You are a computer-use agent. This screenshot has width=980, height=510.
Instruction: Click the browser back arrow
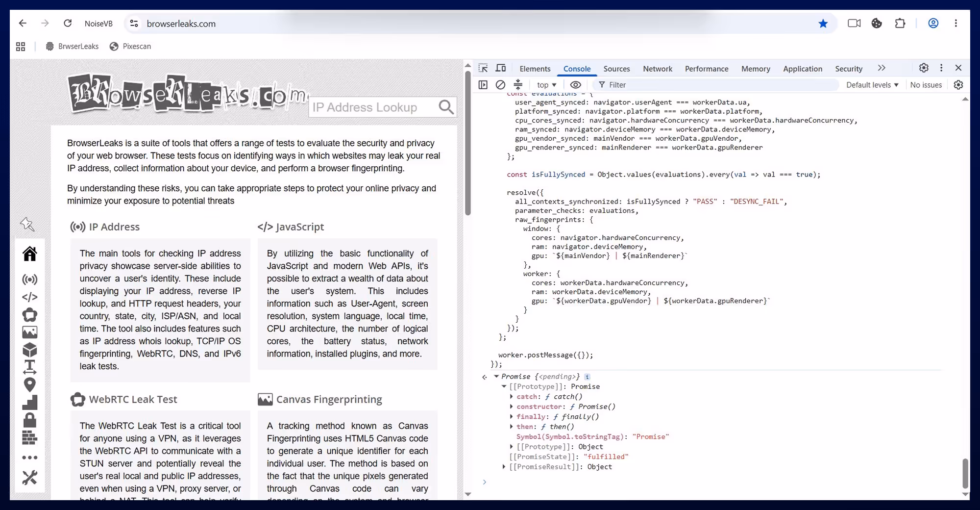[x=23, y=23]
